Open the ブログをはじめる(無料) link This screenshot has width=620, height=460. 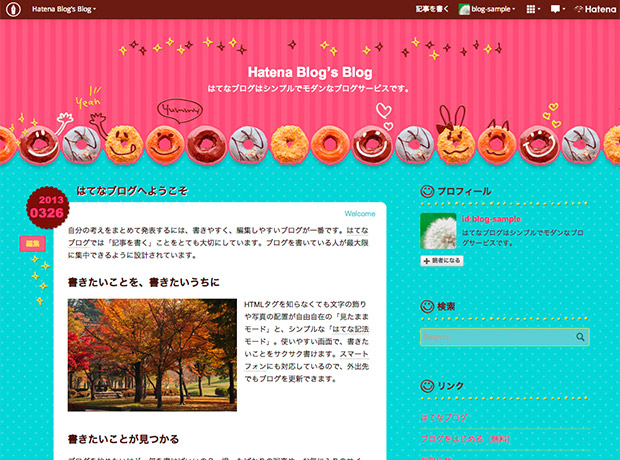[465, 439]
